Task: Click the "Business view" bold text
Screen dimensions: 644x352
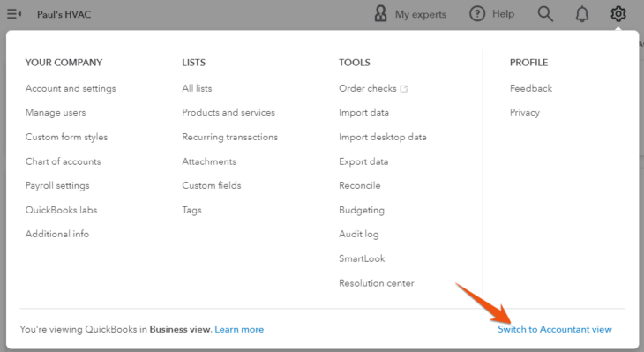Action: [x=180, y=329]
